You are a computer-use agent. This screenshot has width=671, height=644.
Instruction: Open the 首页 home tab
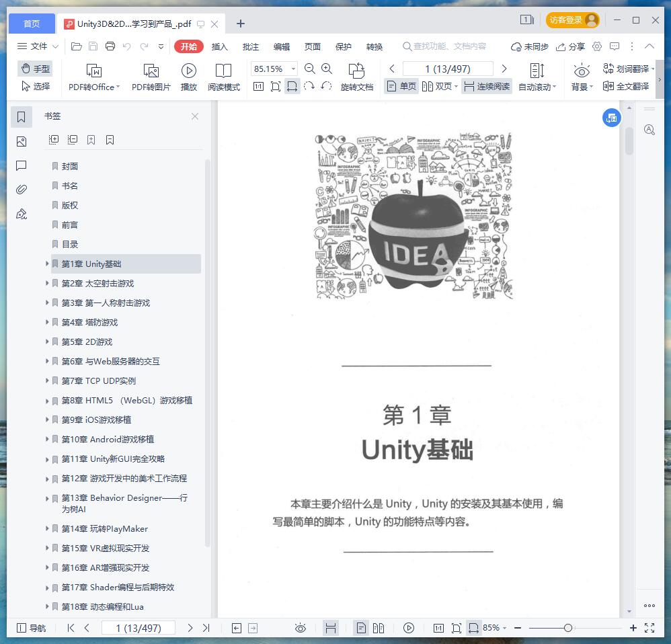[x=32, y=24]
